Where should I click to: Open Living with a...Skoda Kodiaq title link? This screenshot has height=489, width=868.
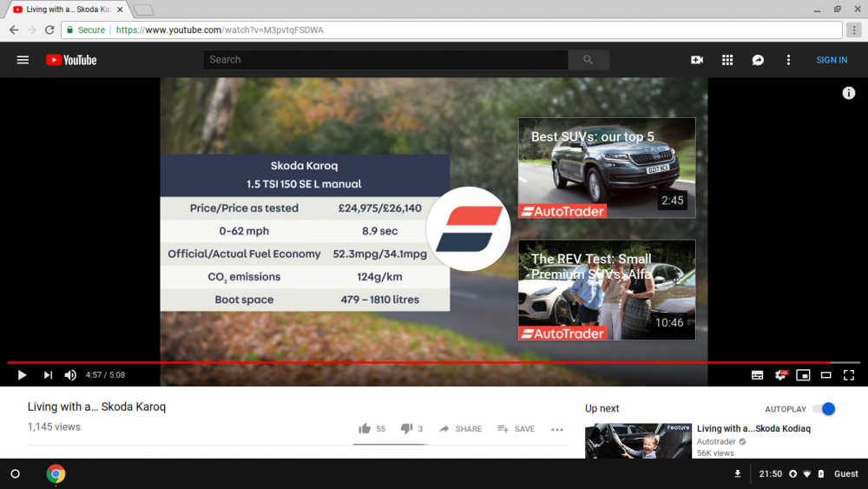pos(753,428)
